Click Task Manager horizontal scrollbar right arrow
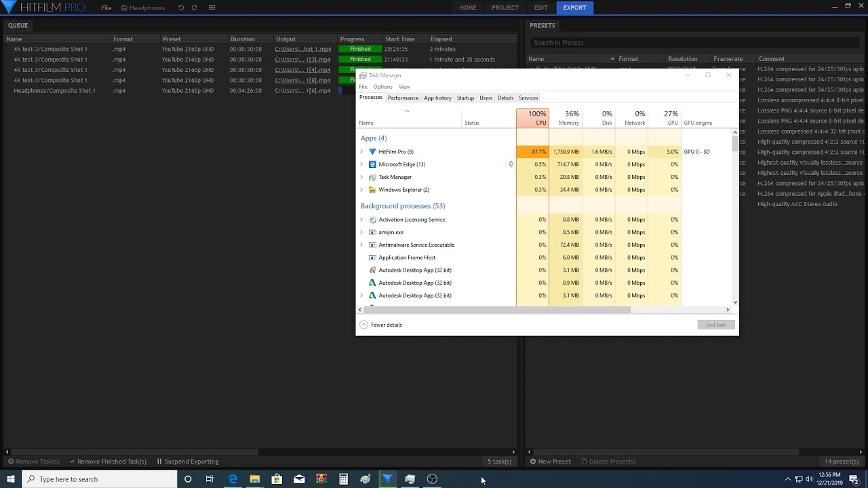Screen dimensions: 868x488 pyautogui.click(x=728, y=310)
